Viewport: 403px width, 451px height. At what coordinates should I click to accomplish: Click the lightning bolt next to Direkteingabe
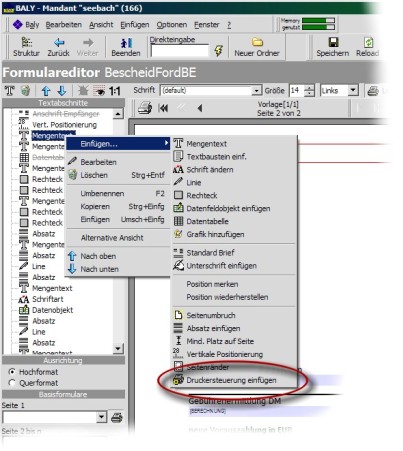pos(218,51)
